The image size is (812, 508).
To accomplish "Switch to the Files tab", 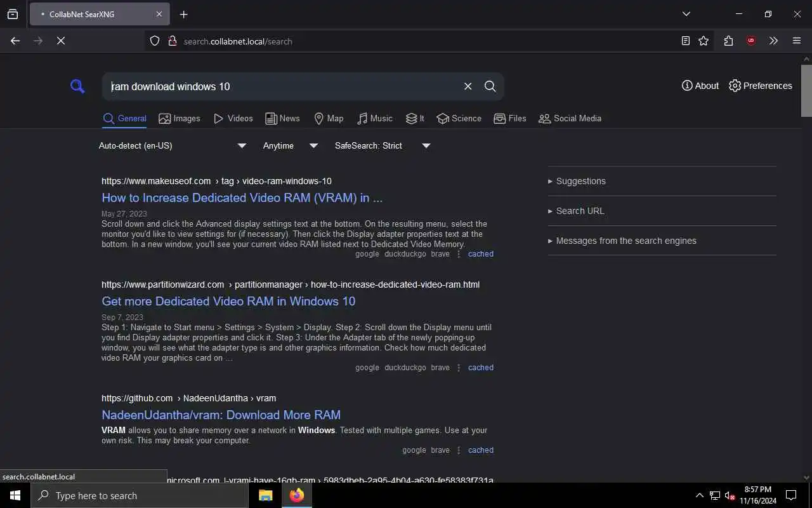I will click(x=510, y=118).
